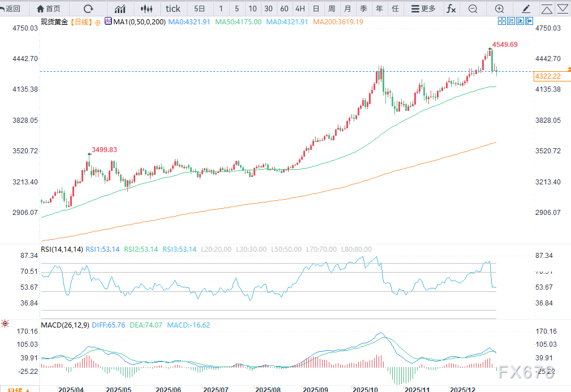Click the refresh chart icon

[88, 8]
